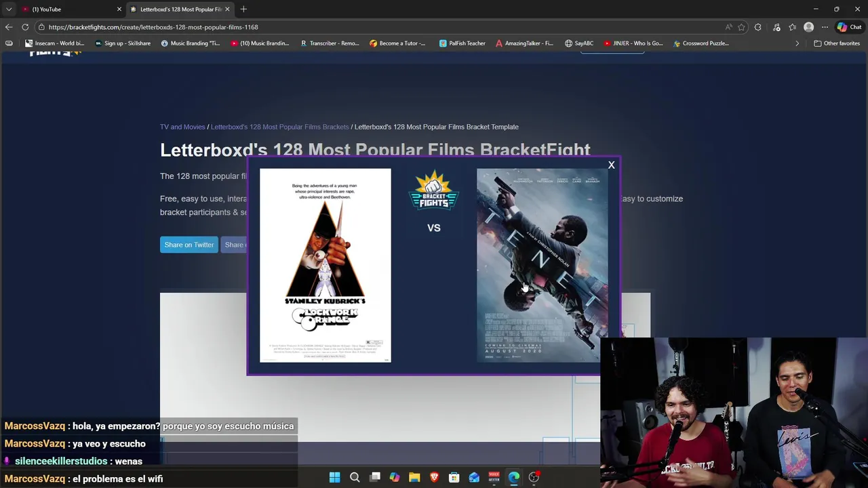Image resolution: width=868 pixels, height=488 pixels.
Task: Open the Copilot Chat button
Action: click(849, 27)
